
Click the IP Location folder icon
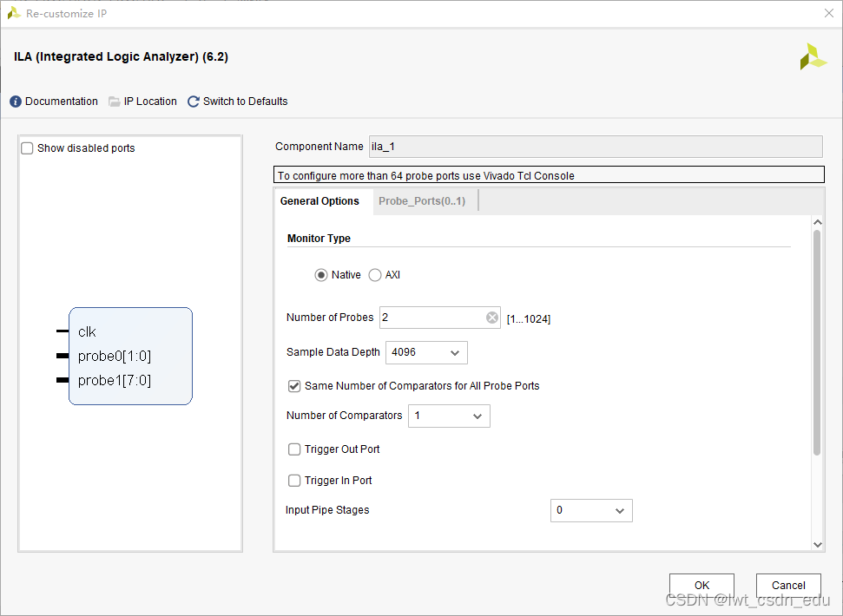click(114, 102)
